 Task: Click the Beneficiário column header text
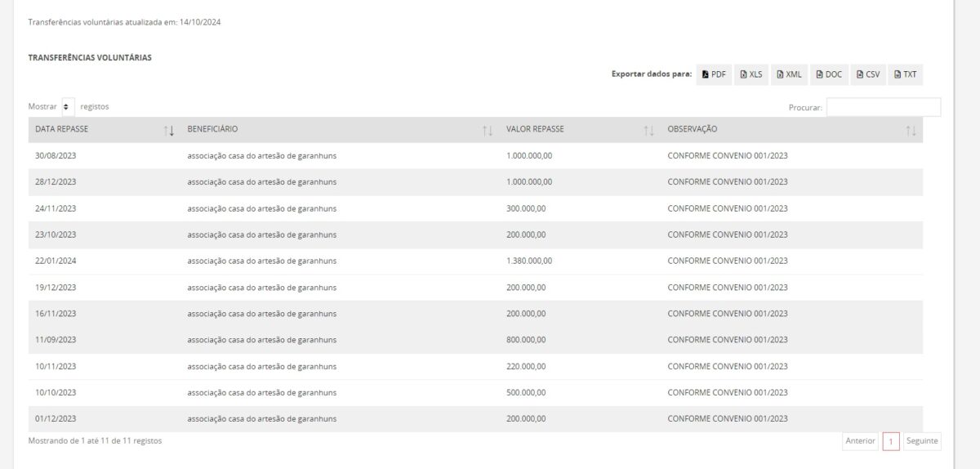coord(212,129)
